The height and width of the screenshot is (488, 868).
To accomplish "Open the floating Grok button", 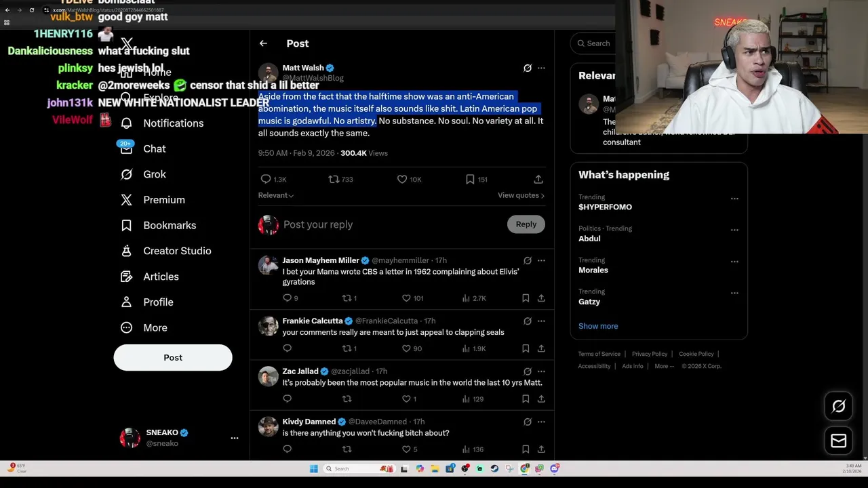I will 839,406.
